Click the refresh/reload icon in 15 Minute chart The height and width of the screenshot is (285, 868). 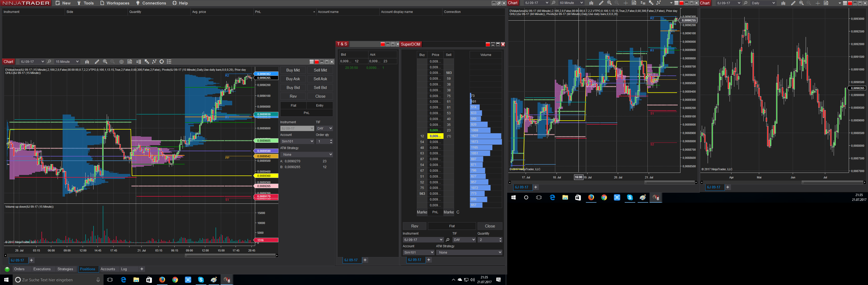pyautogui.click(x=162, y=61)
